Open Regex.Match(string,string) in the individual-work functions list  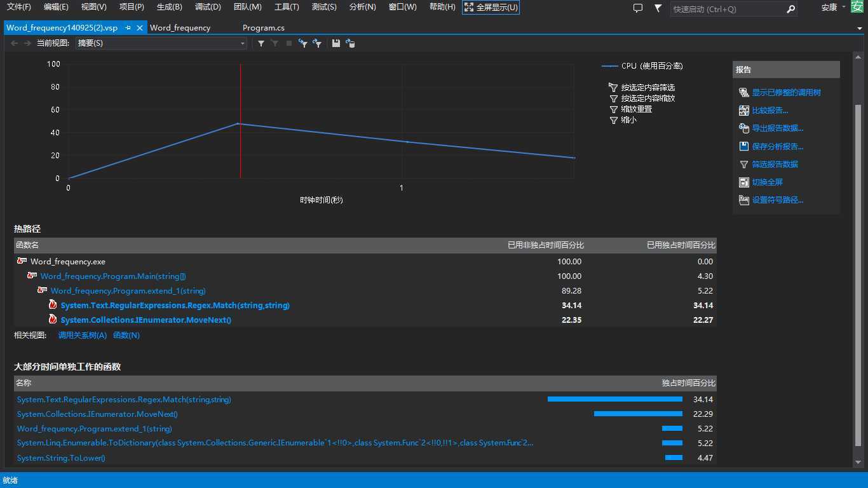point(124,400)
